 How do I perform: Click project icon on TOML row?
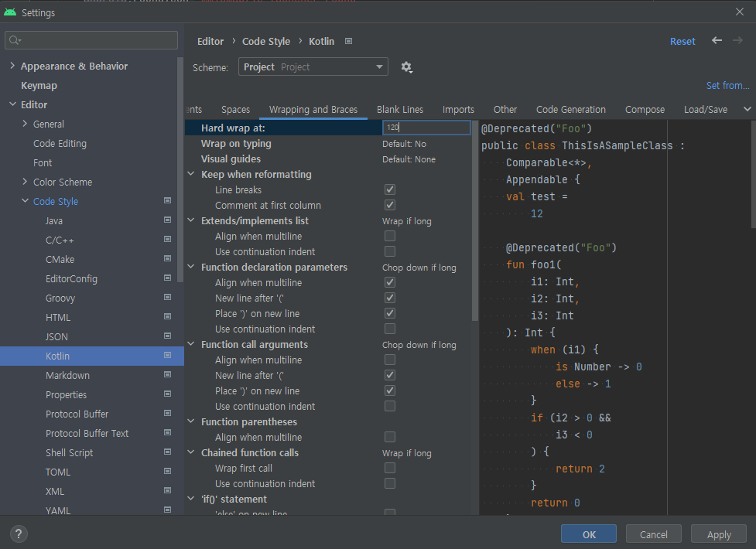tap(167, 471)
